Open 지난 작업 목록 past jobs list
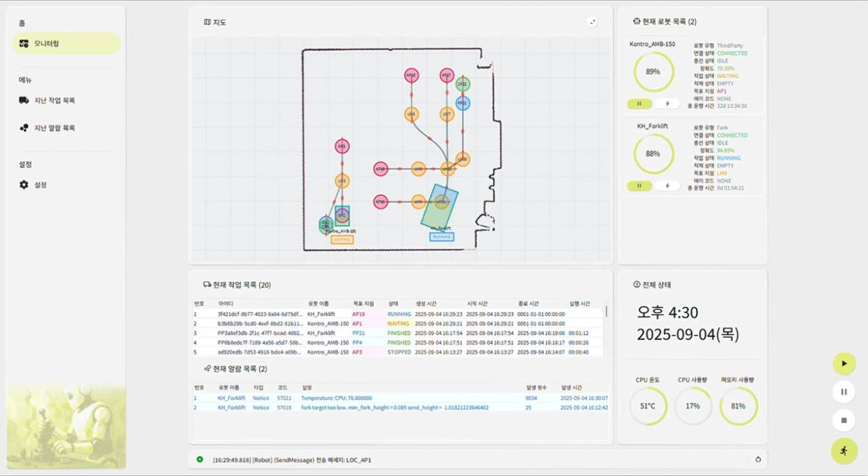 click(x=54, y=100)
